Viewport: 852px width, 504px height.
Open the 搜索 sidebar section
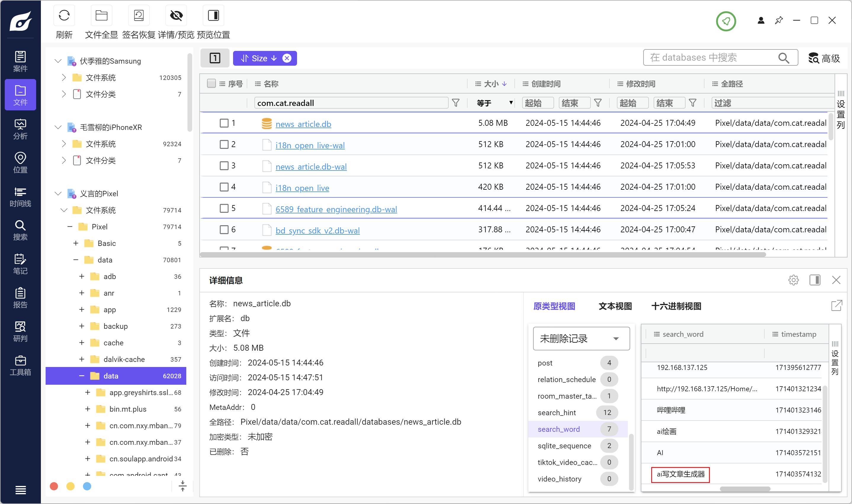20,230
